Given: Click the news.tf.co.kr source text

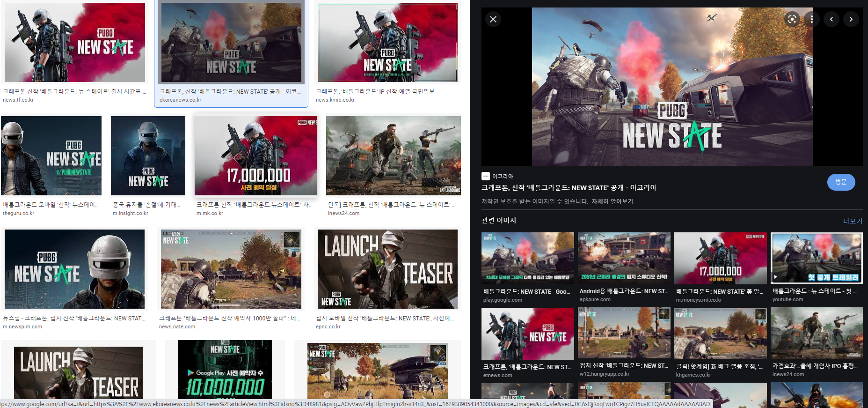Looking at the screenshot, I should pyautogui.click(x=18, y=100).
